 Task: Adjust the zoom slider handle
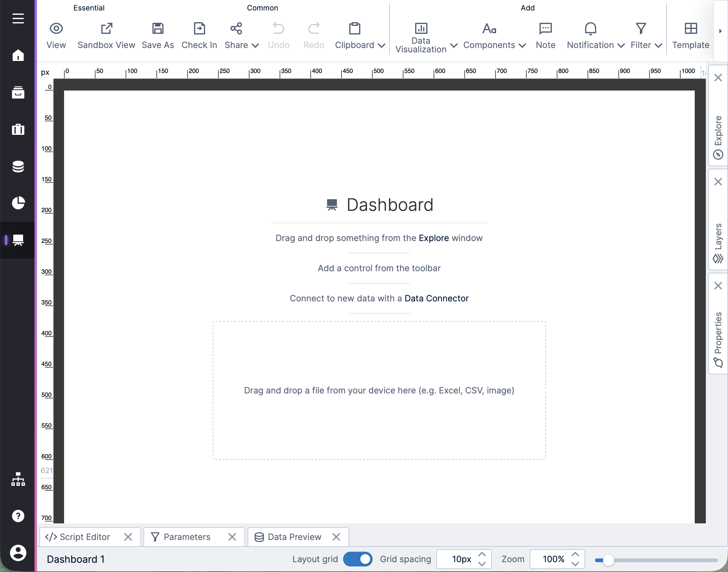tap(609, 560)
